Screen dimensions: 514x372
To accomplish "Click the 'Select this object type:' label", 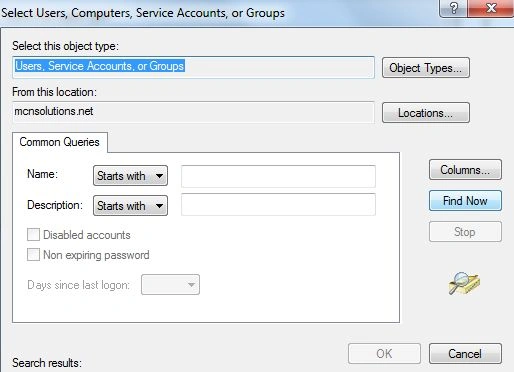I will coord(65,46).
